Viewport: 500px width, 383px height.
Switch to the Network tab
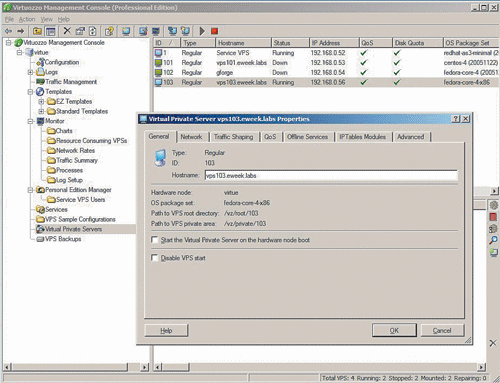point(191,137)
